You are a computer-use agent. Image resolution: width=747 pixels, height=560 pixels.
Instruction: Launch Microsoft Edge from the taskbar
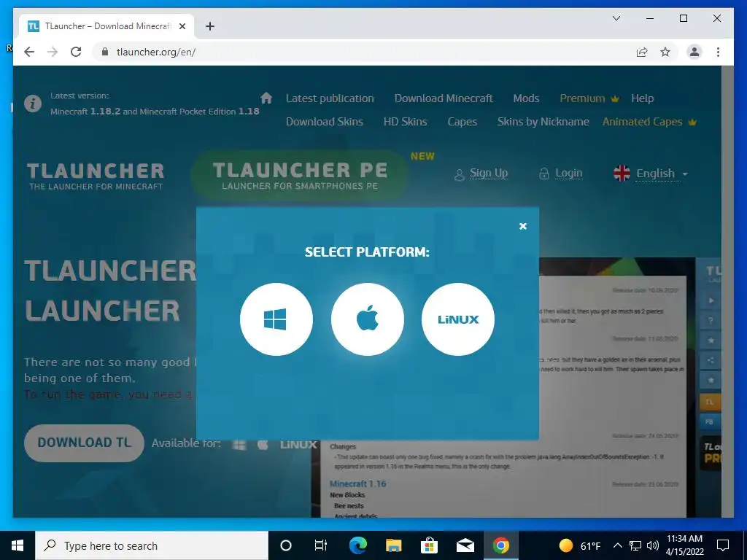pos(357,545)
